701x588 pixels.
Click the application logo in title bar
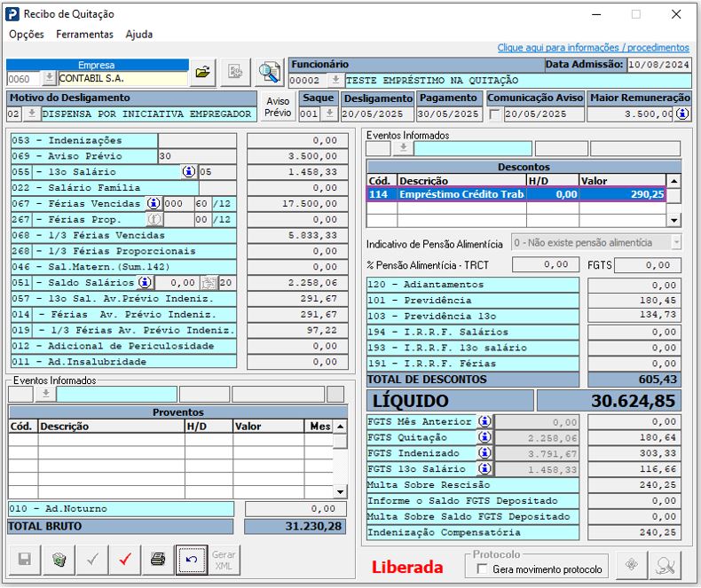click(x=12, y=14)
